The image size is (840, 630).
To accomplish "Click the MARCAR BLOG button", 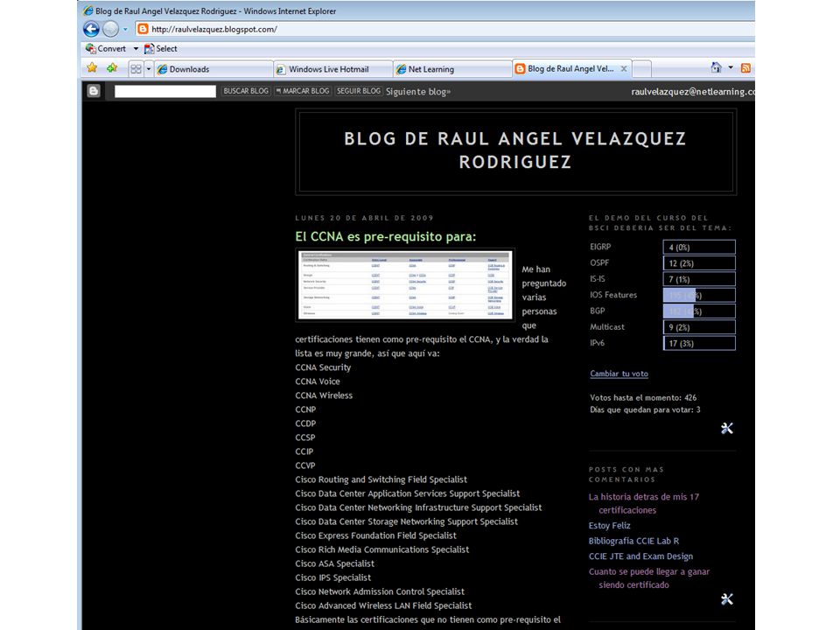I will tap(302, 91).
